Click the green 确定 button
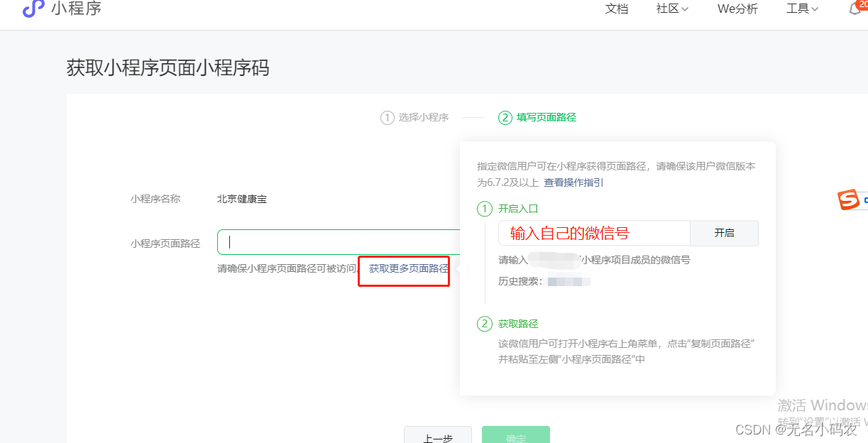 [x=516, y=435]
